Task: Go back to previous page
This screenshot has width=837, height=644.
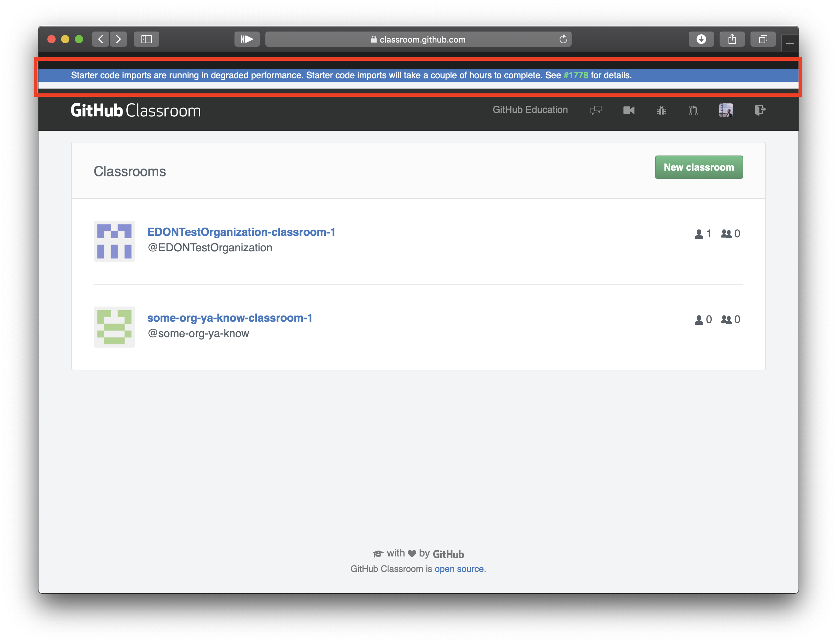Action: coord(101,39)
